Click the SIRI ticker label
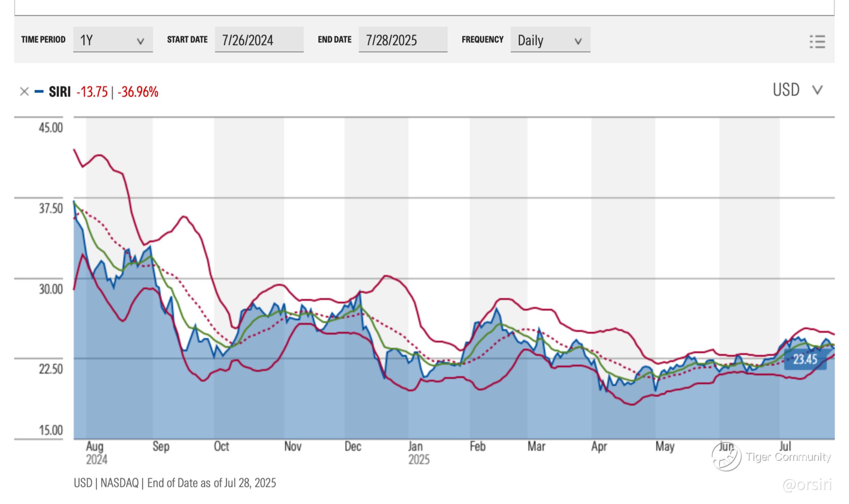The image size is (849, 504). tap(59, 92)
